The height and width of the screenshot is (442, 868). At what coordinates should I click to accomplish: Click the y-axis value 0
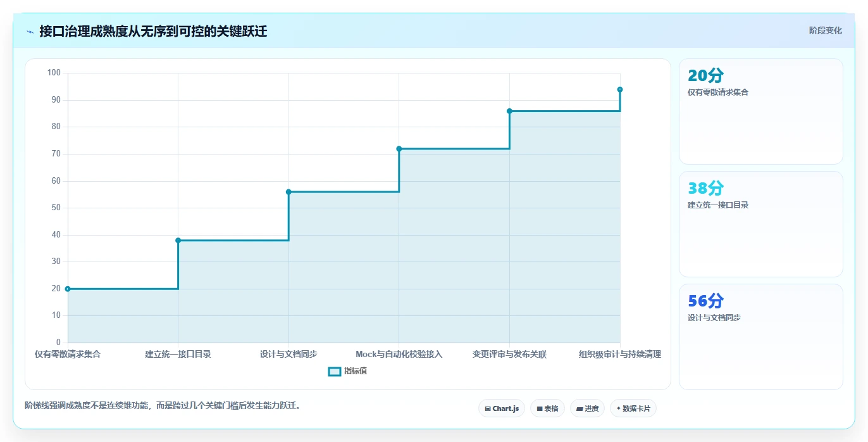point(58,343)
